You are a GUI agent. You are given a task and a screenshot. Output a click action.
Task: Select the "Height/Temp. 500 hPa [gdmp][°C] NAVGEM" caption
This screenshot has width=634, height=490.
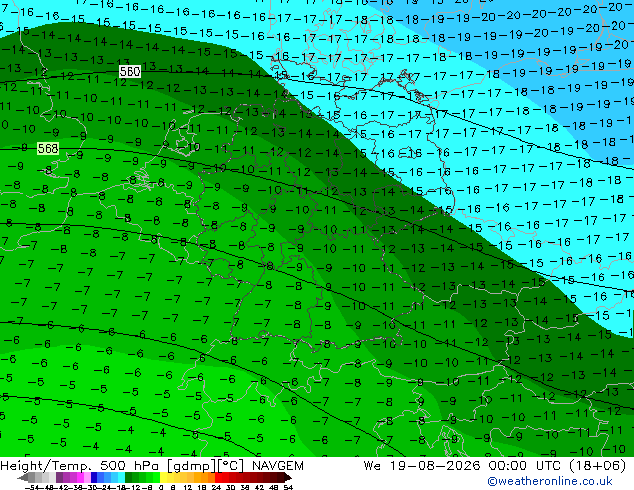pyautogui.click(x=152, y=466)
